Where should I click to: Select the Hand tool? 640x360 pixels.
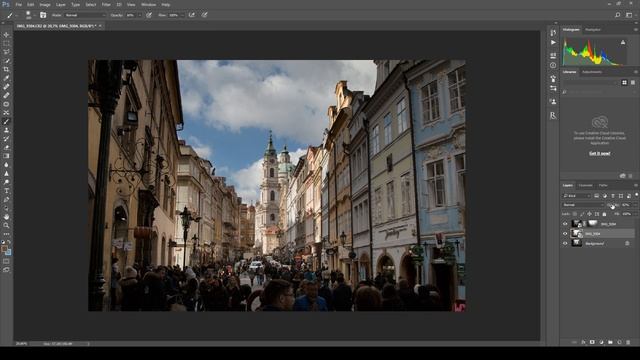pos(6,217)
